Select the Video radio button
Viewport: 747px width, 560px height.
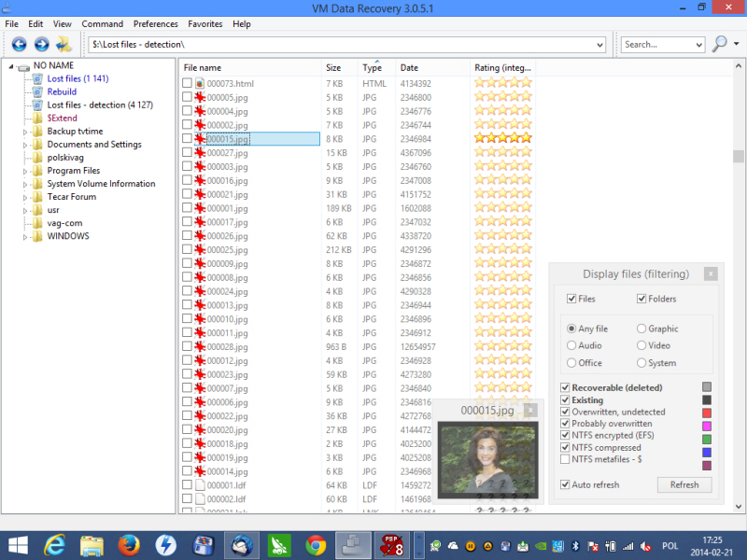click(x=641, y=345)
